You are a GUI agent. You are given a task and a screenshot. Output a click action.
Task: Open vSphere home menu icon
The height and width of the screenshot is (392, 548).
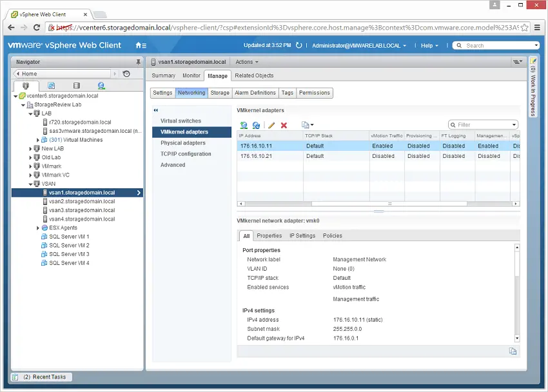(141, 45)
